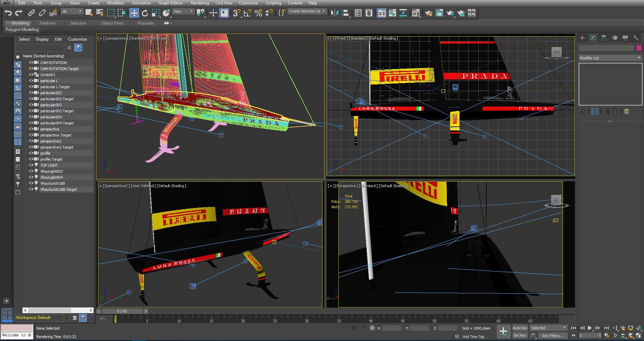This screenshot has height=341, width=644.
Task: Choose the Select by Name tool
Action: point(100,13)
